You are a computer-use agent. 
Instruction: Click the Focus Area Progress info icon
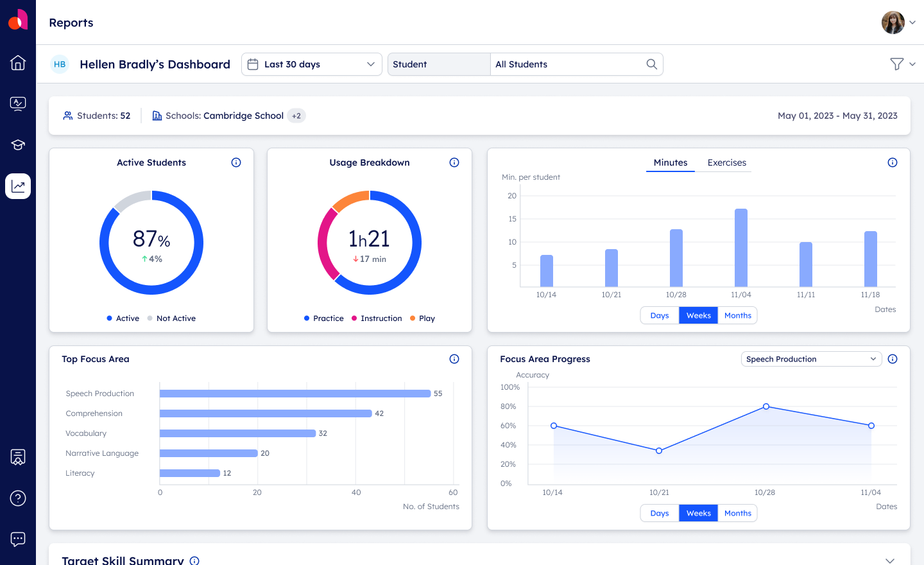(893, 359)
